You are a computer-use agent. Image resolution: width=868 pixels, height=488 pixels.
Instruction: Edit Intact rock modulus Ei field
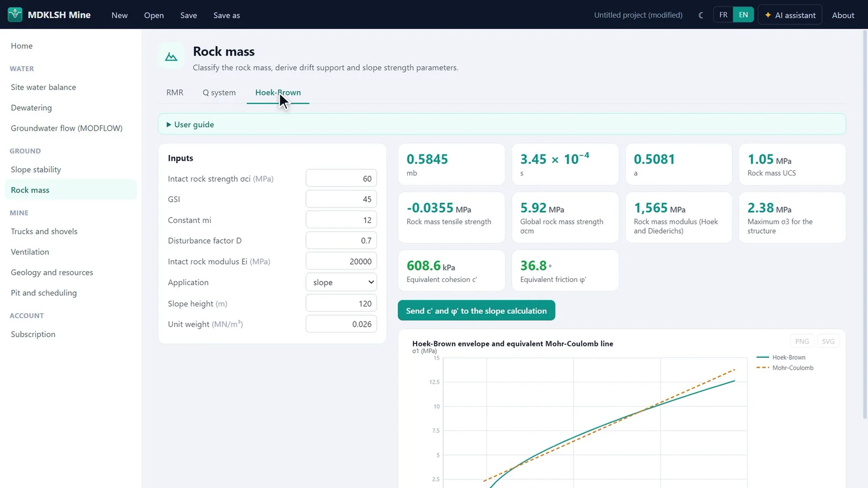[x=341, y=261]
